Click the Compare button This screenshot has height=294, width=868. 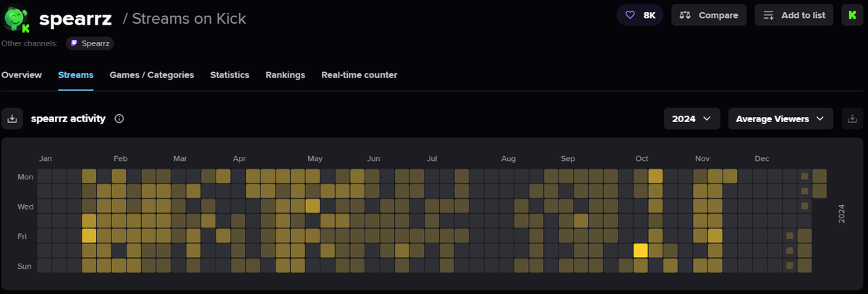(x=709, y=15)
